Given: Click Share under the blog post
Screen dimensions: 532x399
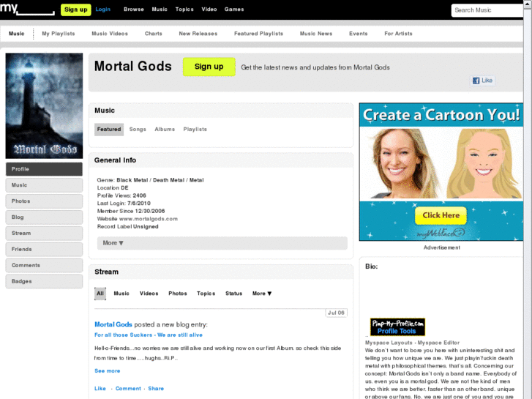Looking at the screenshot, I should point(156,389).
